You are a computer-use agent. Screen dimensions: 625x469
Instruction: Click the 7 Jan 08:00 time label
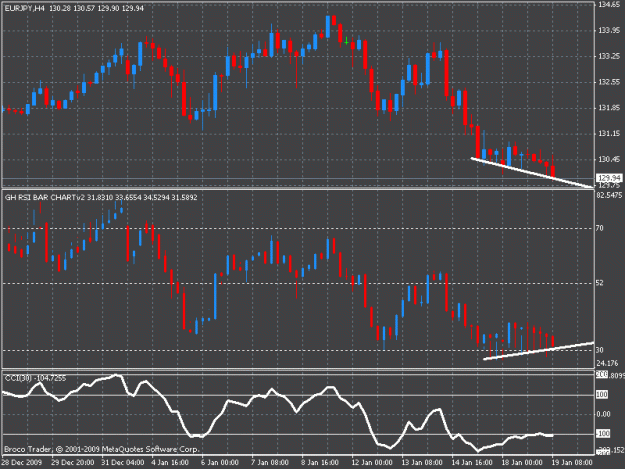click(x=269, y=462)
